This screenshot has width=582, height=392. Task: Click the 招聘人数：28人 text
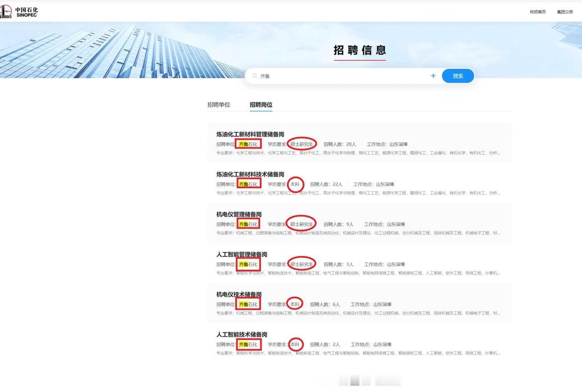340,144
